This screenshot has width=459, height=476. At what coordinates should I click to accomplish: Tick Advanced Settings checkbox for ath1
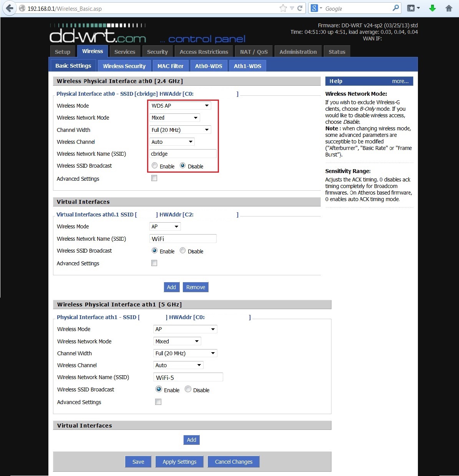tap(158, 402)
